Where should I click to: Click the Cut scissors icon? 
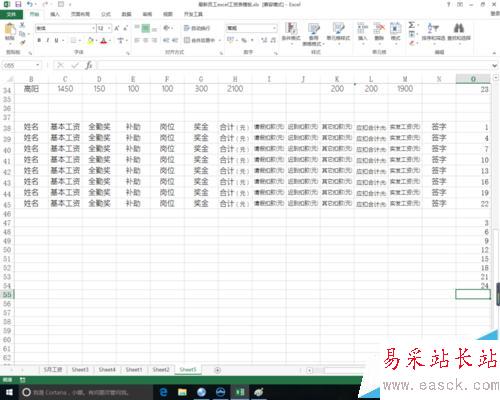click(22, 25)
